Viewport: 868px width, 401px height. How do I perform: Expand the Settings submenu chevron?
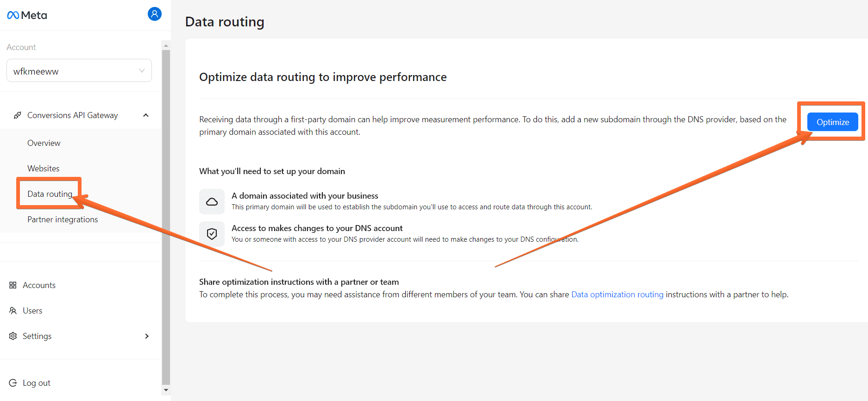(147, 336)
